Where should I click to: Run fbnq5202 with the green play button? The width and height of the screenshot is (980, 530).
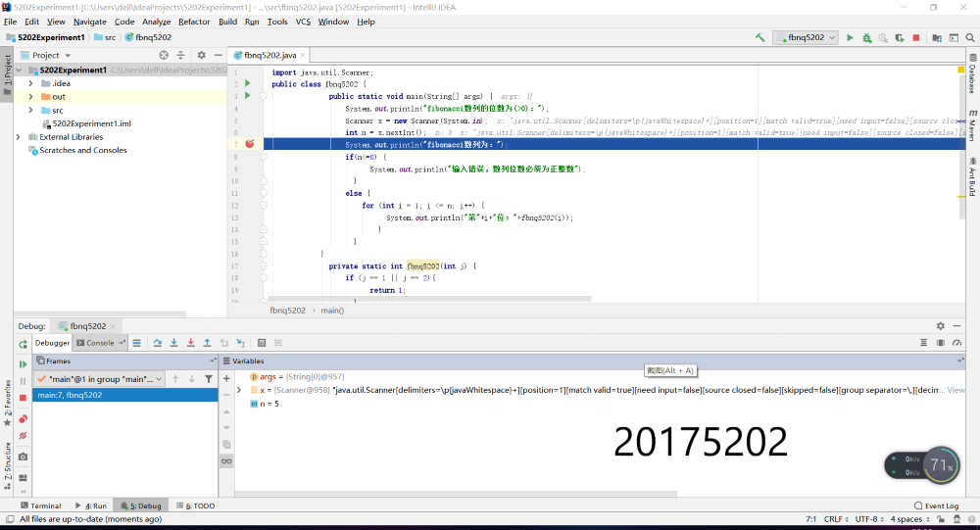click(x=850, y=37)
